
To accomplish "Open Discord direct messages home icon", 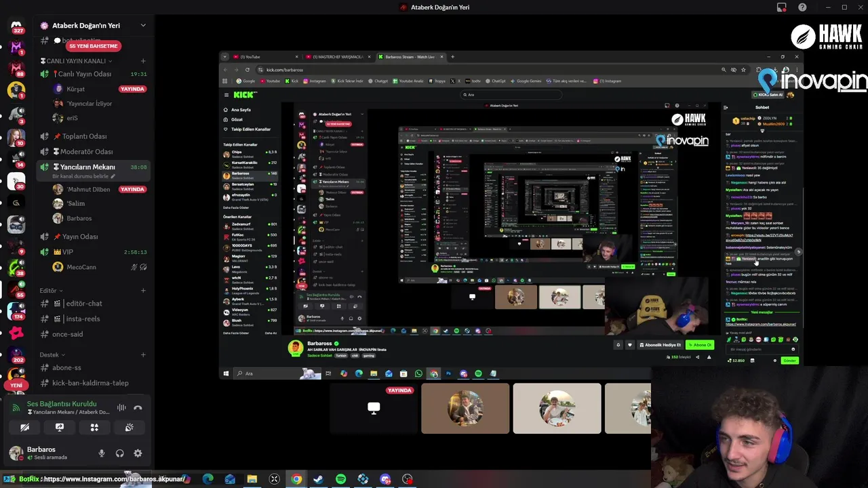I will (x=16, y=25).
